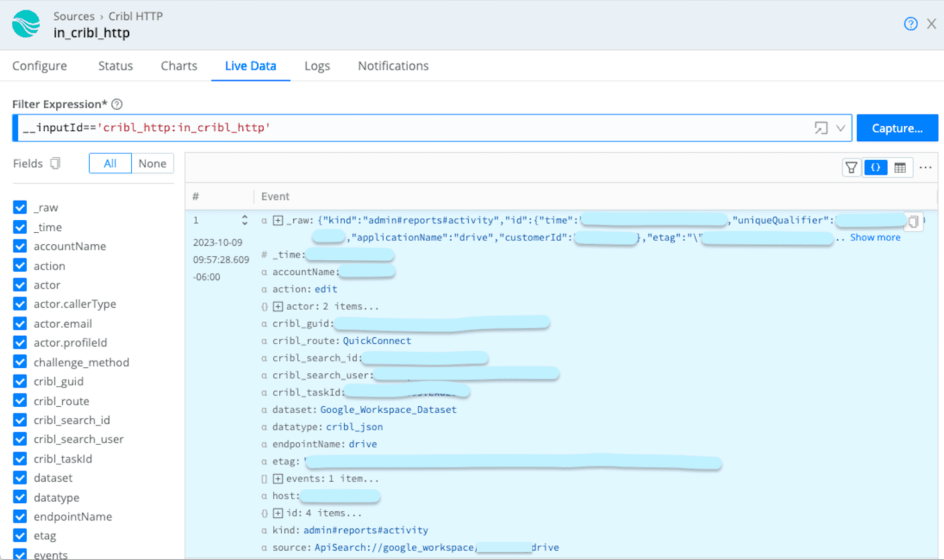Click Show more on the _raw field
Viewport: 944px width, 560px height.
coord(875,238)
